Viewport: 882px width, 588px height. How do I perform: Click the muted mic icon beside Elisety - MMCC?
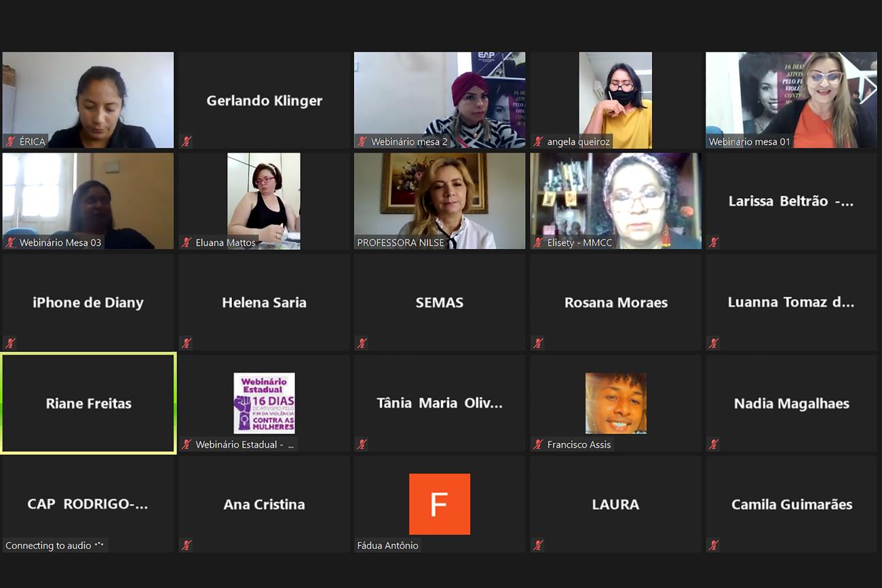[538, 242]
